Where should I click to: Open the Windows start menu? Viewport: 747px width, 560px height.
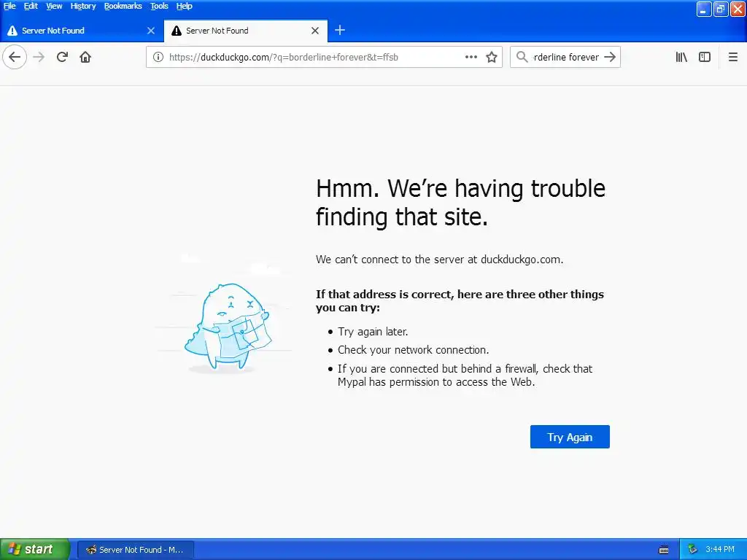(x=35, y=550)
